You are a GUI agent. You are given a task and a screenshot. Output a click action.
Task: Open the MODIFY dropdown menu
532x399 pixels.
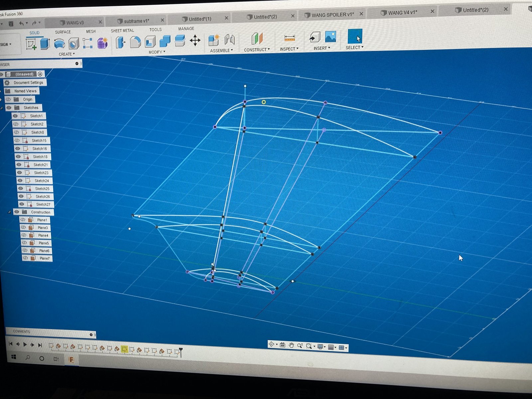[x=157, y=52]
